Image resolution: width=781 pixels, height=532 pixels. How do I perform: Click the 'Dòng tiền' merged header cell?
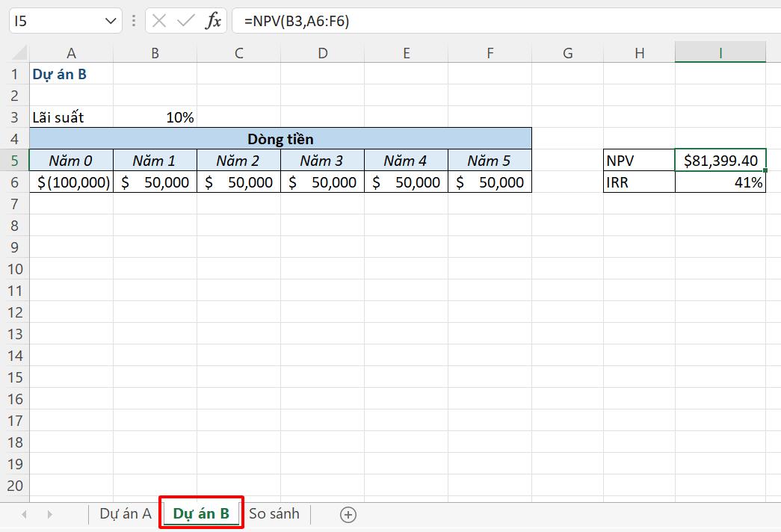280,139
